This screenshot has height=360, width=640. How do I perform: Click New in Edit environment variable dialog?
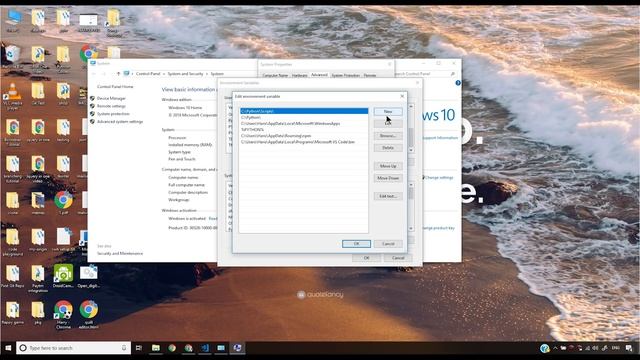tap(388, 111)
